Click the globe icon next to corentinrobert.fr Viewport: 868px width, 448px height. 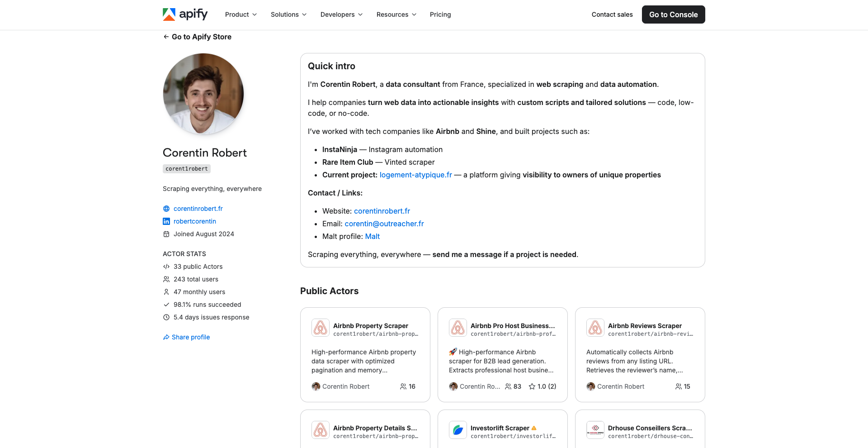166,209
